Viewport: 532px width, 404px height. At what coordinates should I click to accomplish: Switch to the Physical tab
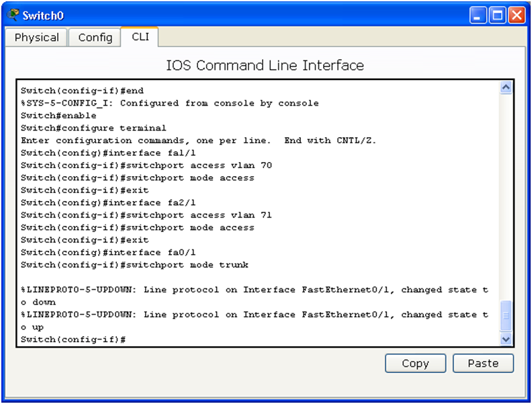tap(36, 38)
